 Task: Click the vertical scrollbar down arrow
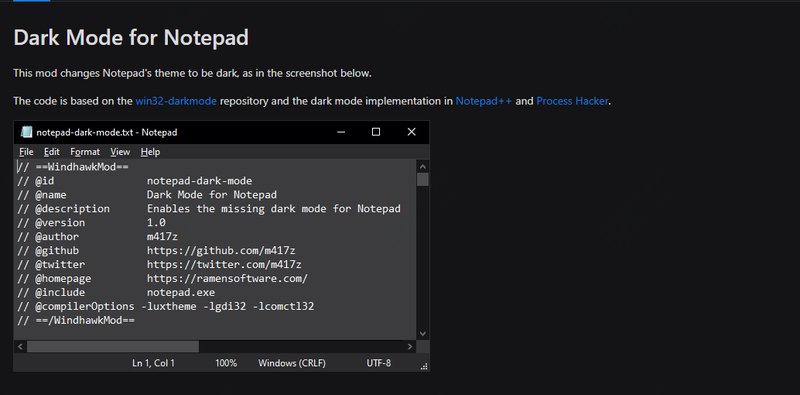[x=422, y=333]
